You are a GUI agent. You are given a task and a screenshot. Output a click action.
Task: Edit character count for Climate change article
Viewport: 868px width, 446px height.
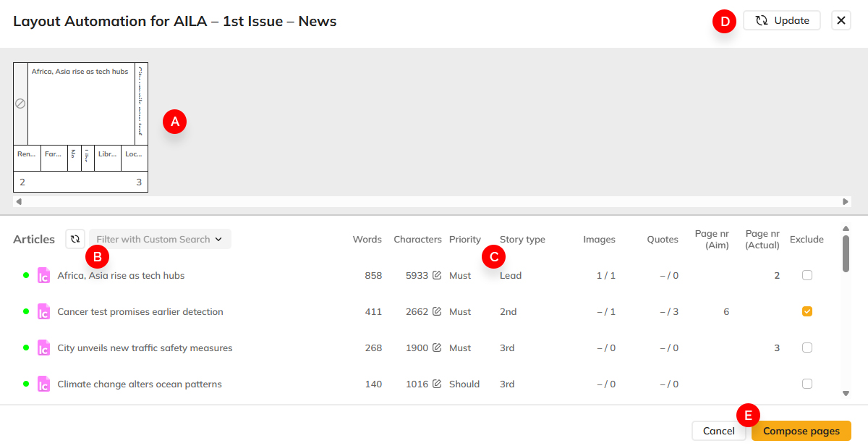[x=437, y=384]
